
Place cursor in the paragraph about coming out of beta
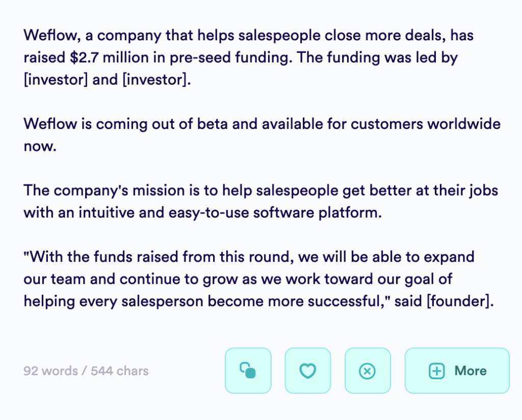262,135
